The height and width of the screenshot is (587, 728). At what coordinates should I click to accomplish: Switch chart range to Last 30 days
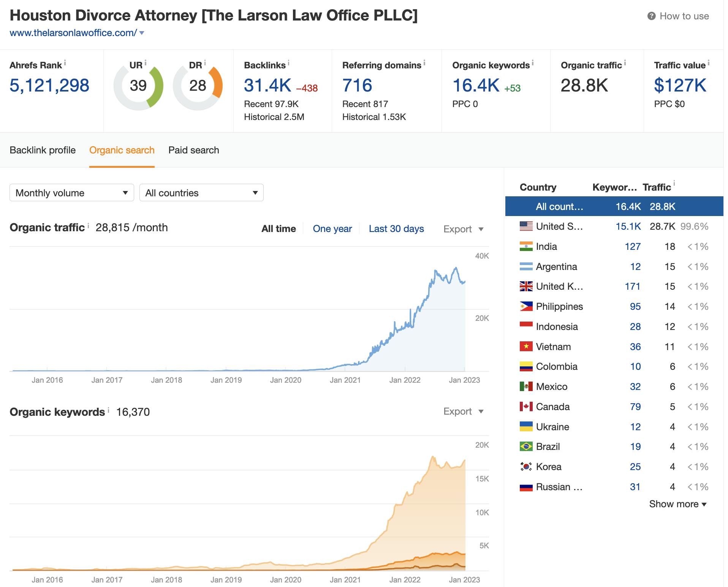pyautogui.click(x=396, y=229)
